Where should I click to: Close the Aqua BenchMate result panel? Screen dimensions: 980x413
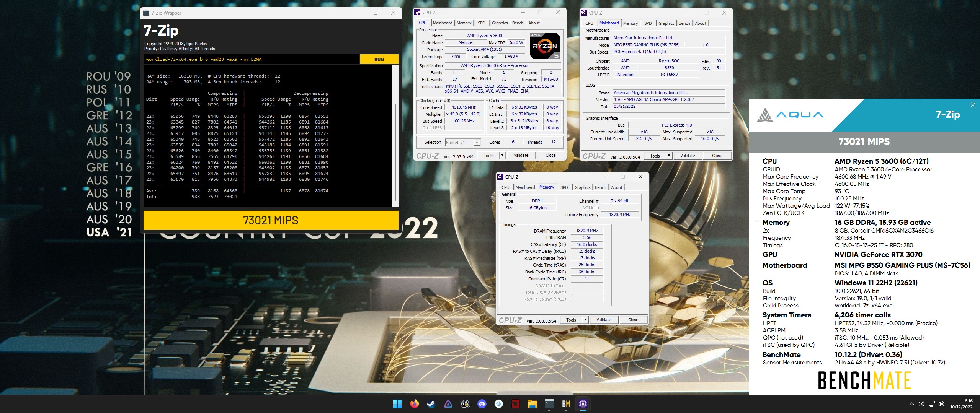(973, 105)
